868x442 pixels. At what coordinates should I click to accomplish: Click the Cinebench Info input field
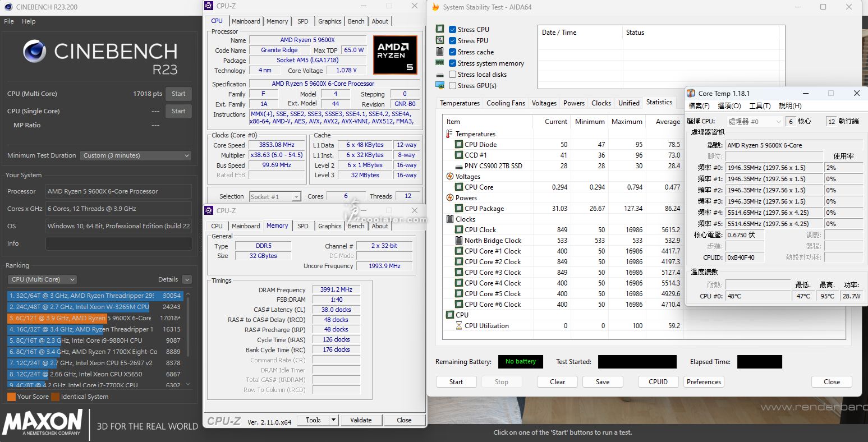coord(118,243)
